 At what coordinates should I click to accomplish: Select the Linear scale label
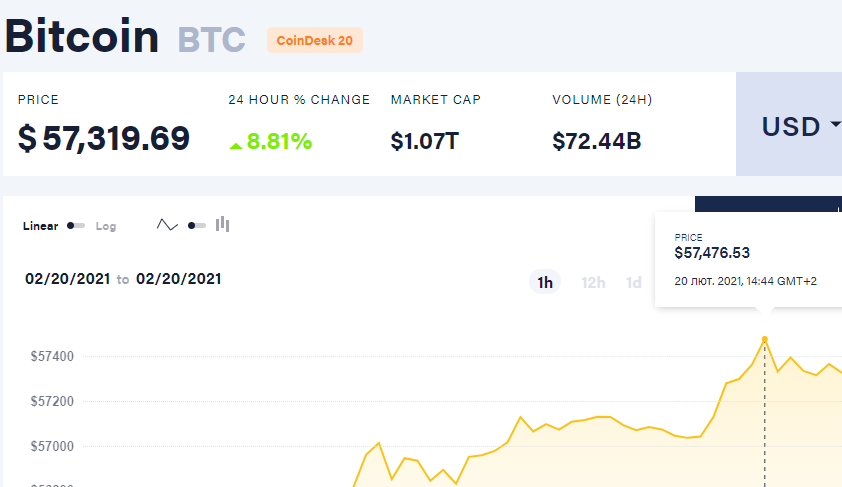coord(40,226)
